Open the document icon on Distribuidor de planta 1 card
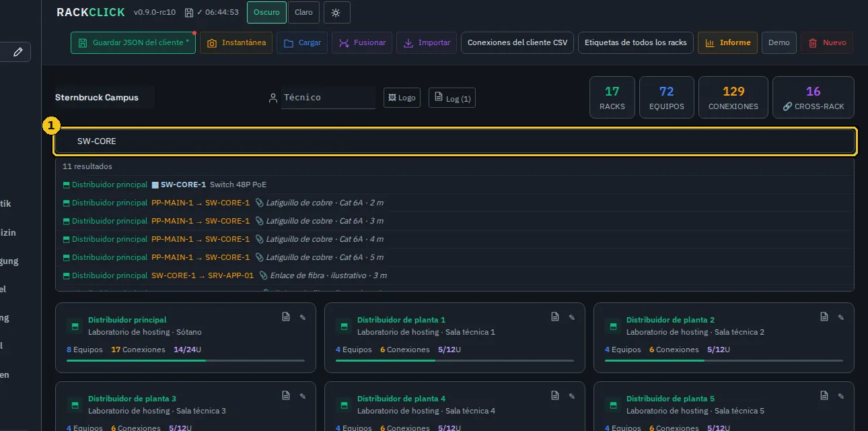868x431 pixels. click(x=555, y=317)
